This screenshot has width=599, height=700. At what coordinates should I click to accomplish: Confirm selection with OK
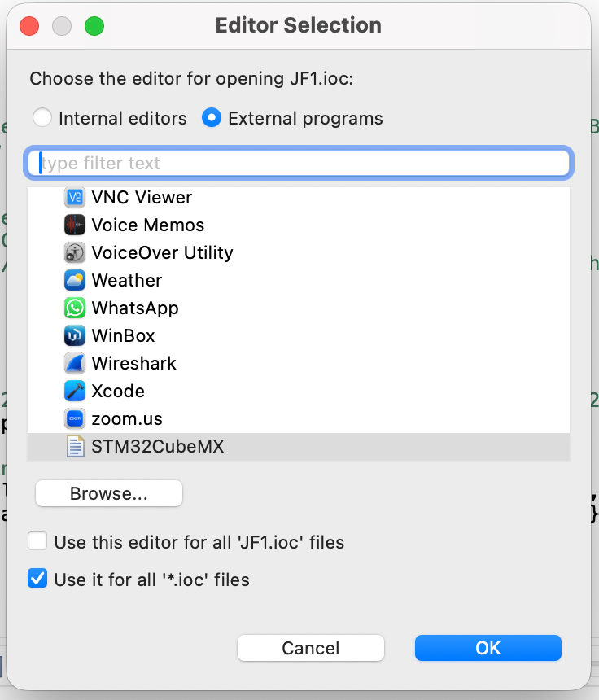(488, 648)
